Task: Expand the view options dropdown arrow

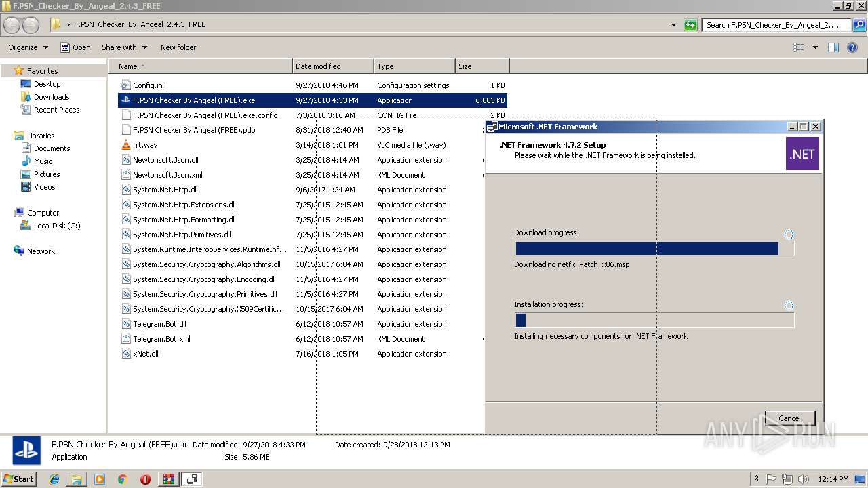Action: coord(815,47)
